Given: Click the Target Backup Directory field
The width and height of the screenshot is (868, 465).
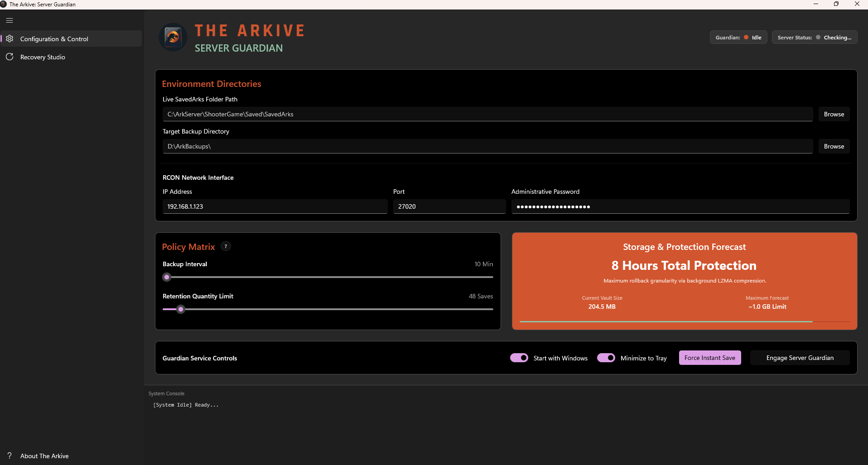Looking at the screenshot, I should point(487,146).
